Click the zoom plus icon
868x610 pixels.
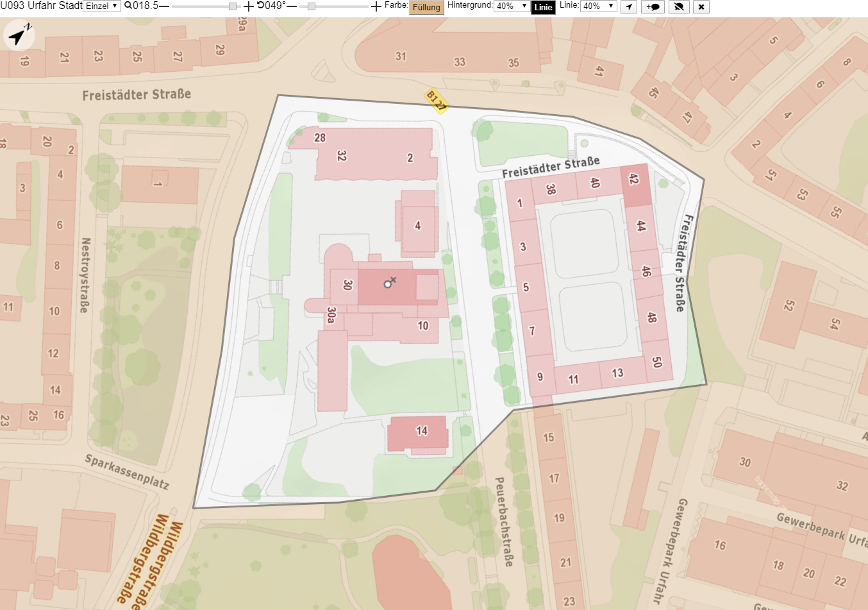point(249,6)
